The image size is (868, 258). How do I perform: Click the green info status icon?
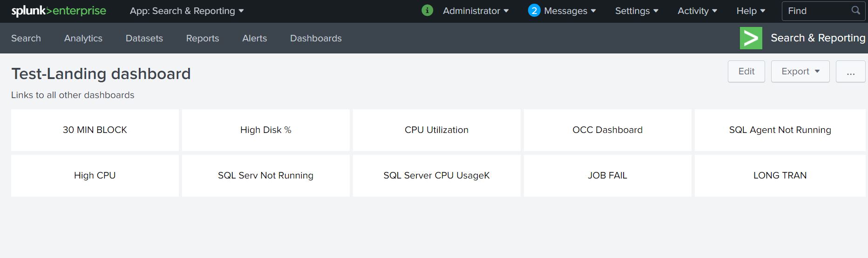click(x=427, y=10)
